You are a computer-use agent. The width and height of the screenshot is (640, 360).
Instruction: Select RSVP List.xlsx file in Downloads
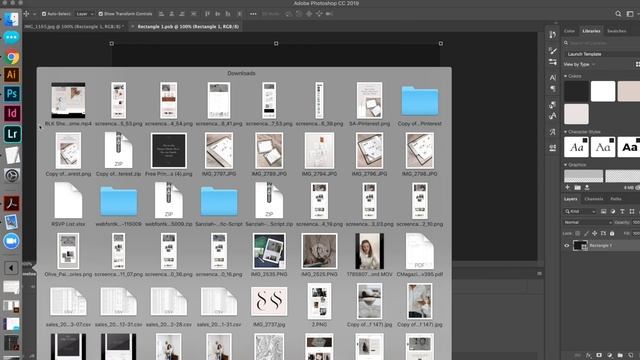click(68, 201)
